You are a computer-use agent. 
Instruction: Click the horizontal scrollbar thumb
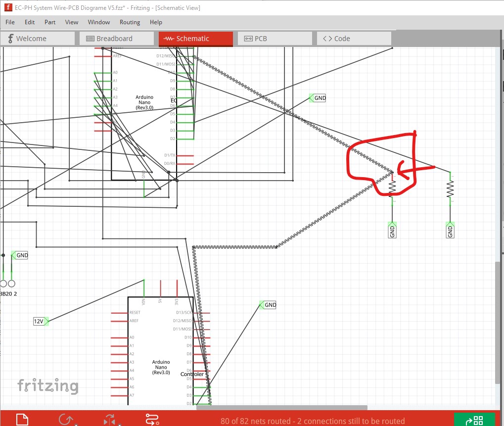click(x=282, y=408)
